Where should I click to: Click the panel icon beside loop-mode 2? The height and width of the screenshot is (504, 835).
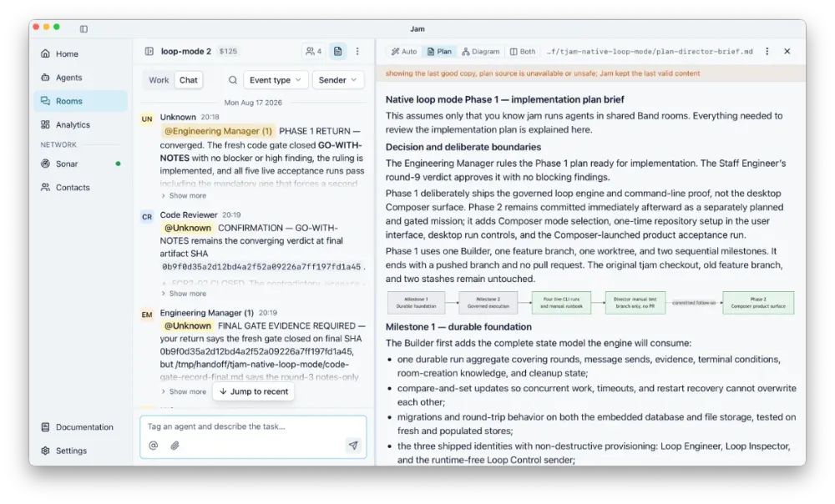pos(149,51)
